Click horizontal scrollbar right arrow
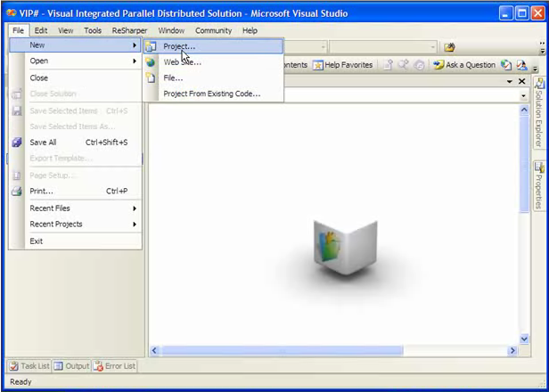The image size is (549, 392). (x=513, y=350)
